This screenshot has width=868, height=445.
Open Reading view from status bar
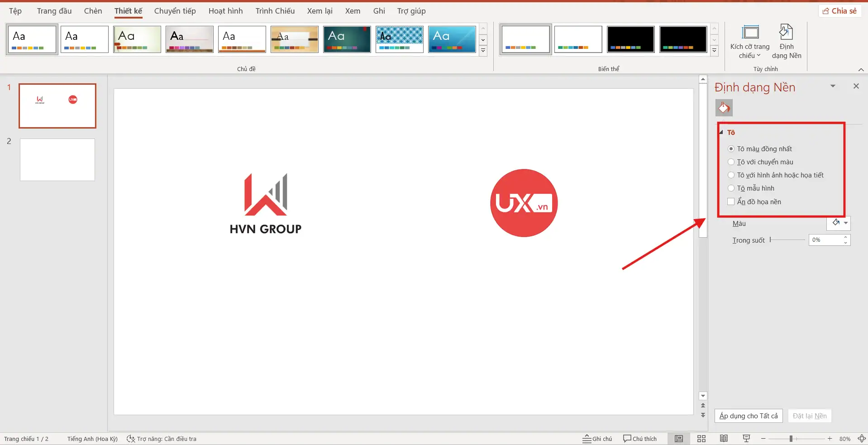pyautogui.click(x=723, y=438)
